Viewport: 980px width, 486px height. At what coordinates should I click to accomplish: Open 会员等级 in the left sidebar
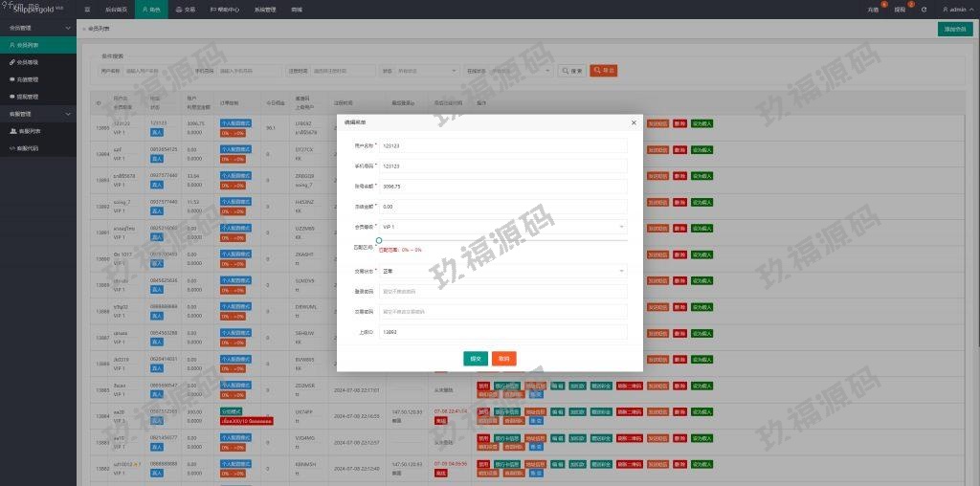[x=27, y=62]
